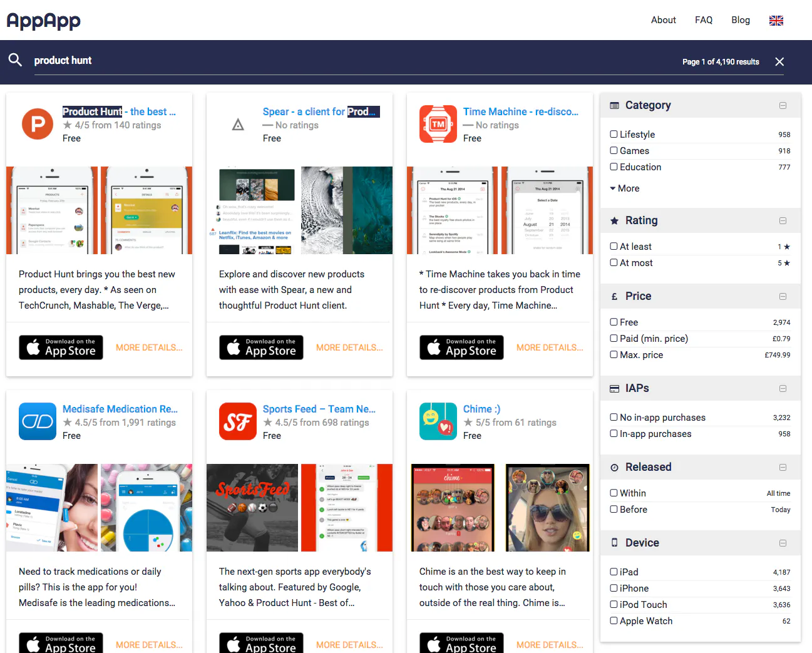Enable the At least rating filter
Viewport: 812px width, 653px height.
point(614,246)
